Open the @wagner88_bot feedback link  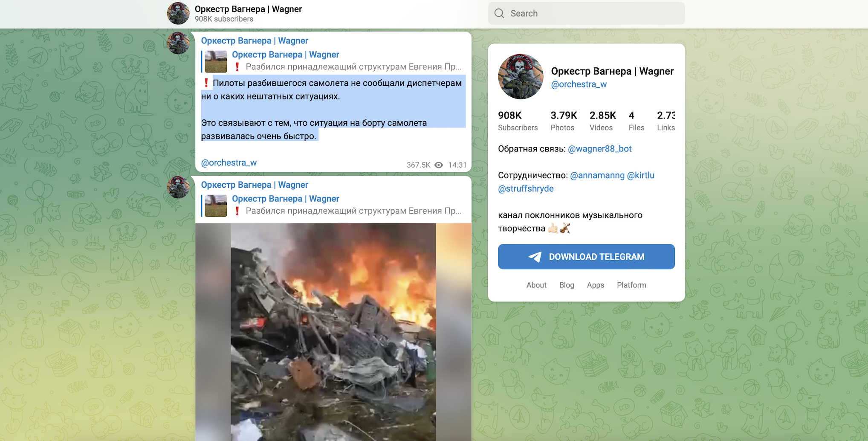coord(599,149)
